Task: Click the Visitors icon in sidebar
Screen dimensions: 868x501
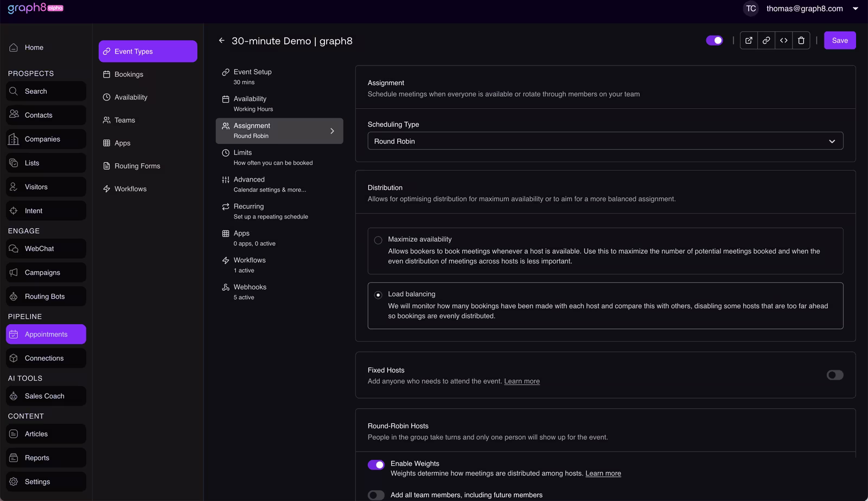Action: tap(14, 187)
